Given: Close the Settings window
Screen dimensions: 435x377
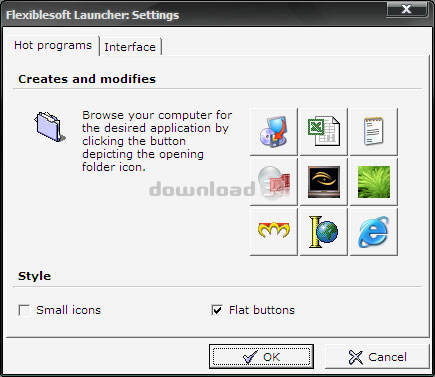Looking at the screenshot, I should click(x=407, y=9).
